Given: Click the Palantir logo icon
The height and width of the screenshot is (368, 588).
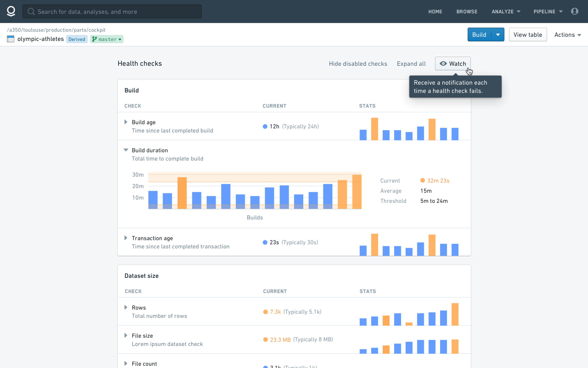Looking at the screenshot, I should click(11, 12).
